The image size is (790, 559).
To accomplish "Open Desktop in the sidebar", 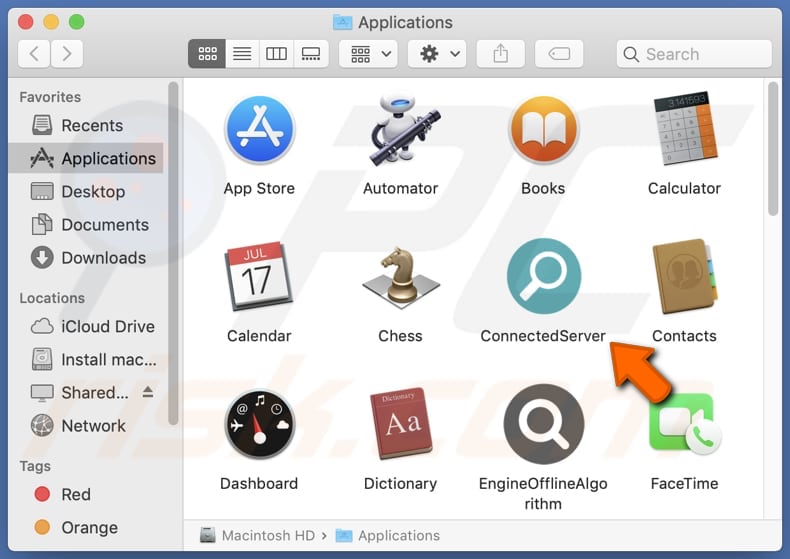I will coord(86,191).
